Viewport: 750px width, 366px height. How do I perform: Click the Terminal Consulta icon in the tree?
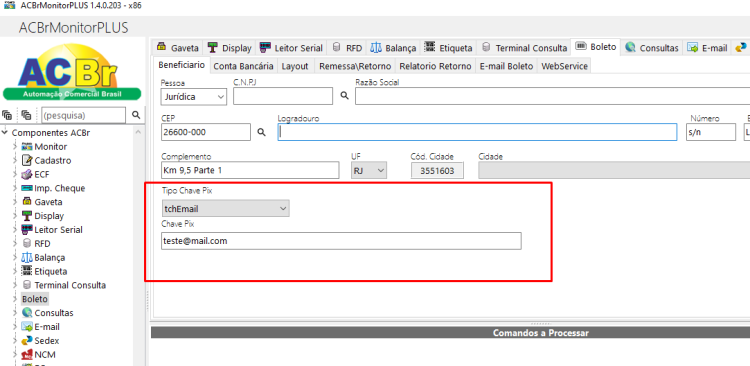click(27, 285)
